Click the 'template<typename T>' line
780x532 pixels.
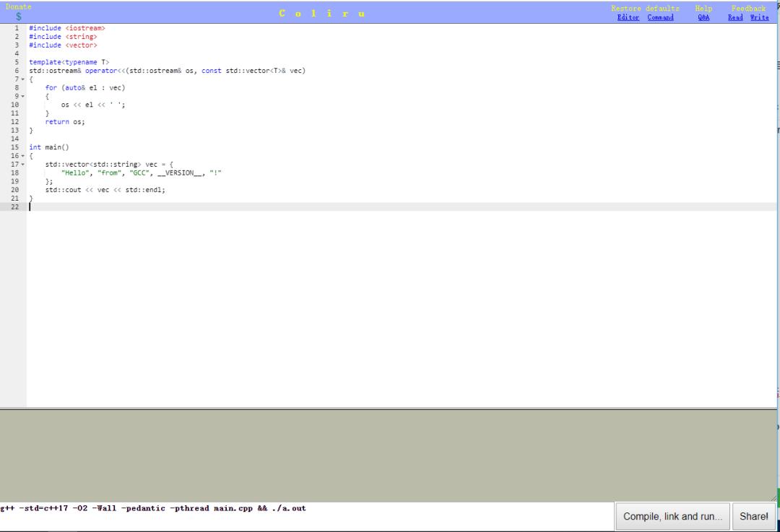coord(69,62)
